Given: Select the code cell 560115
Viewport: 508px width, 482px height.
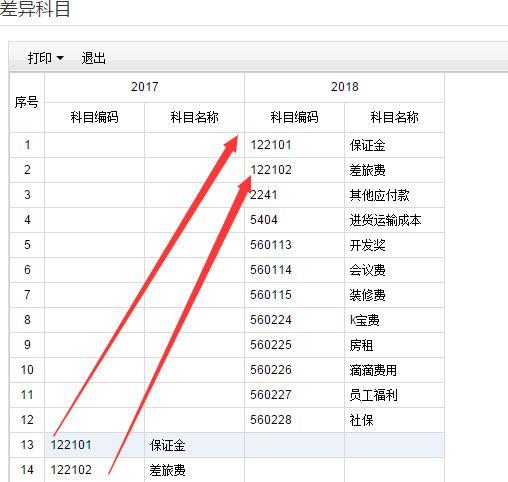Looking at the screenshot, I should tap(294, 295).
